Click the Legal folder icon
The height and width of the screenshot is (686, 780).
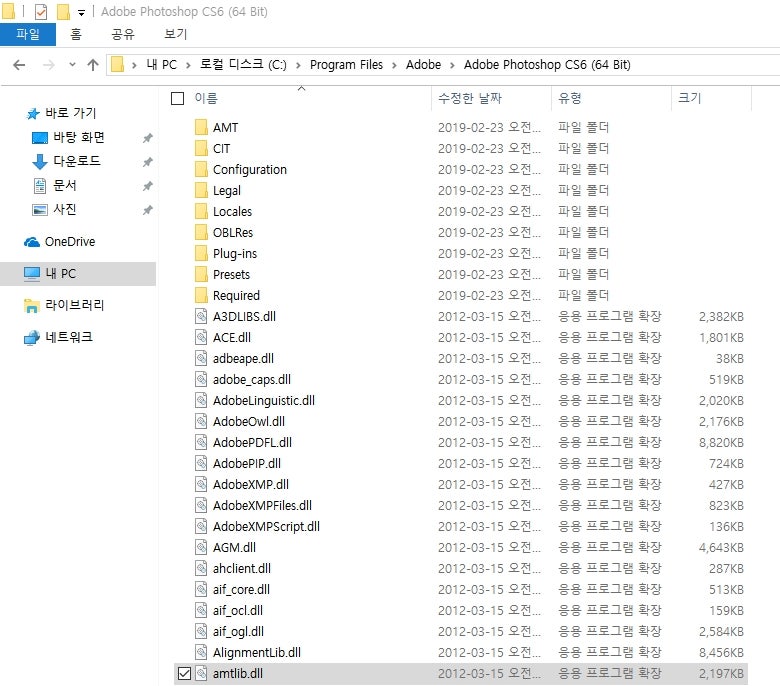click(x=201, y=190)
